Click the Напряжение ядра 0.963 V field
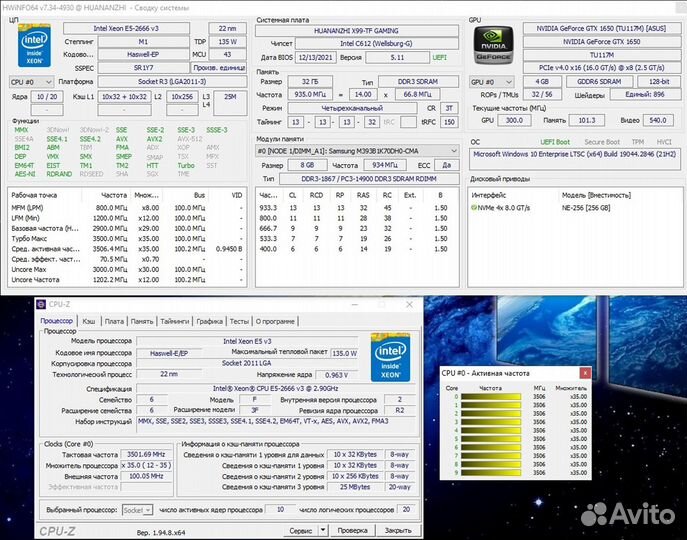Viewport: 687px width, 540px height. click(x=336, y=375)
